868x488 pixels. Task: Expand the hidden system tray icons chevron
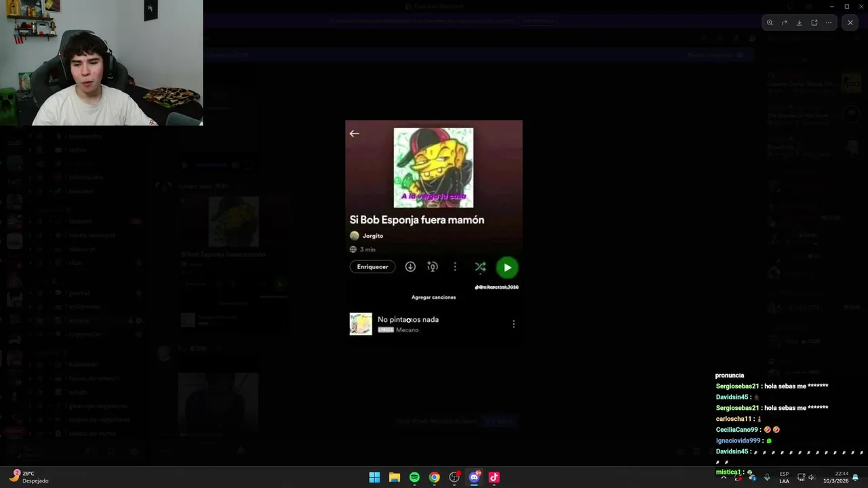click(x=724, y=477)
